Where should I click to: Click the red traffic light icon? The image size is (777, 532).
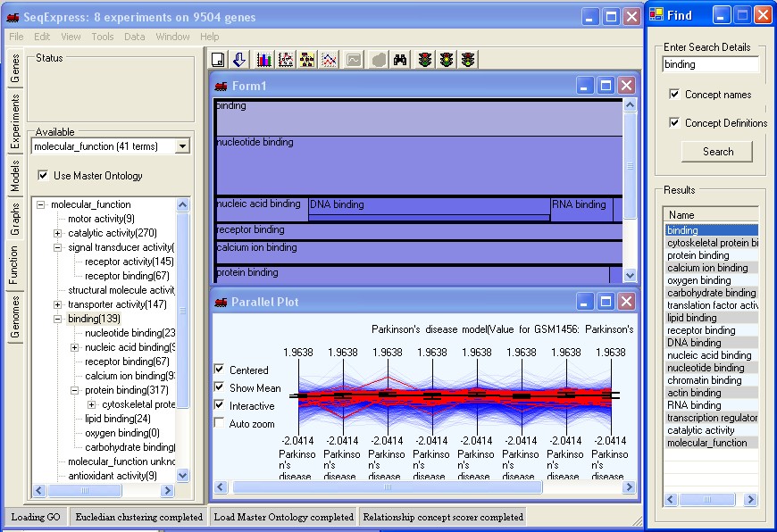(x=424, y=60)
